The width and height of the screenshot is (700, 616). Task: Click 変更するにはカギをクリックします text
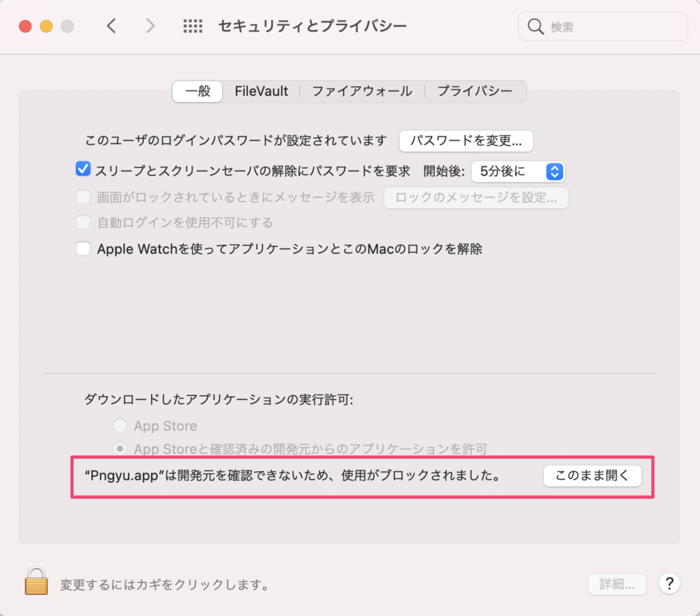point(165,585)
